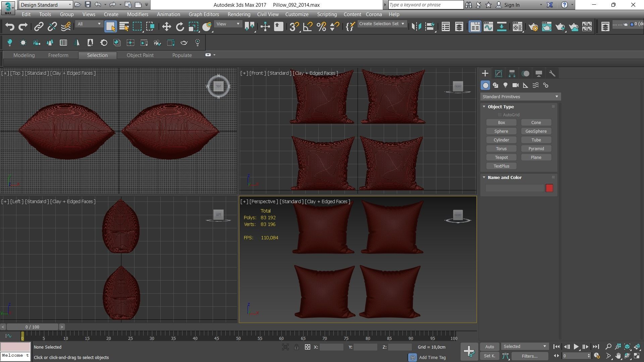Toggle the Percent Snap icon
Image resolution: width=644 pixels, height=362 pixels.
(x=321, y=27)
